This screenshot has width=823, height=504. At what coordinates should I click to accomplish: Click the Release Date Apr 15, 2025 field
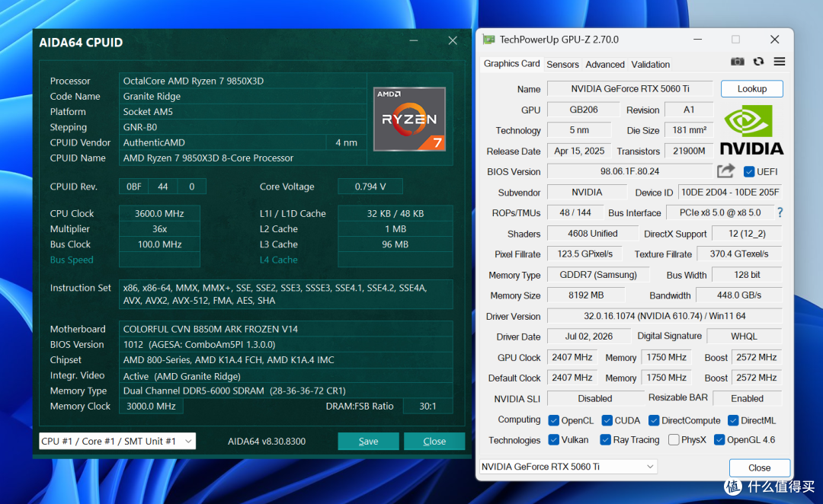tap(579, 151)
